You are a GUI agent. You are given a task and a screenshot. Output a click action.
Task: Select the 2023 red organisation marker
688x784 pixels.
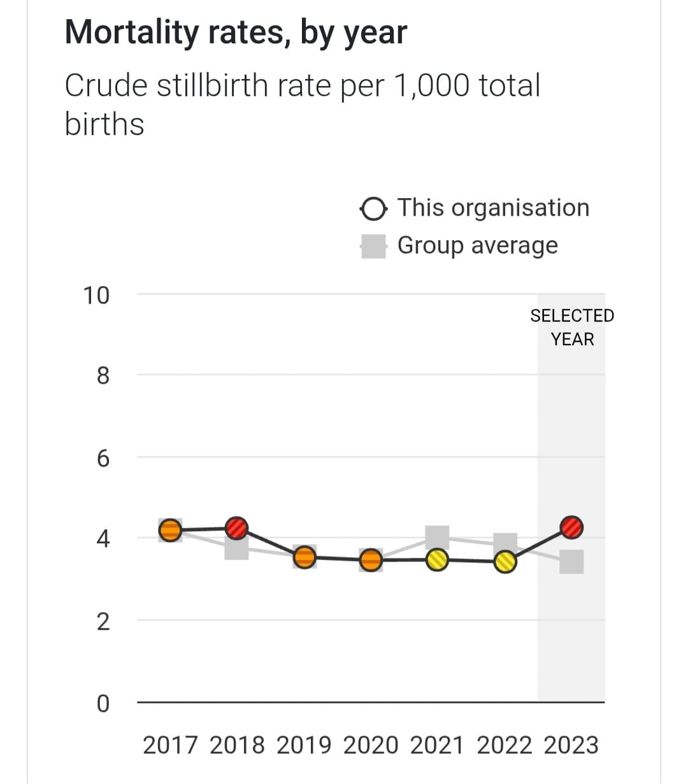click(x=572, y=527)
